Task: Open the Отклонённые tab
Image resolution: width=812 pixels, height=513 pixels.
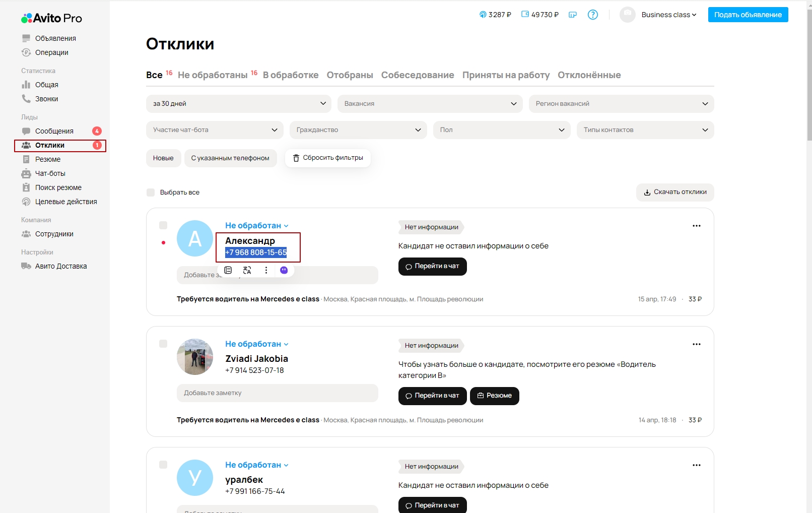Action: point(589,75)
